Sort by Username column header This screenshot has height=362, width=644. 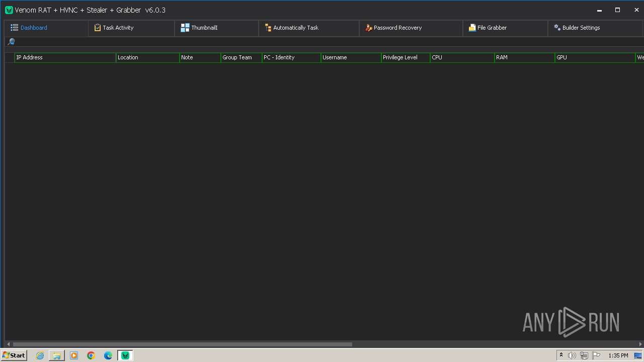351,57
